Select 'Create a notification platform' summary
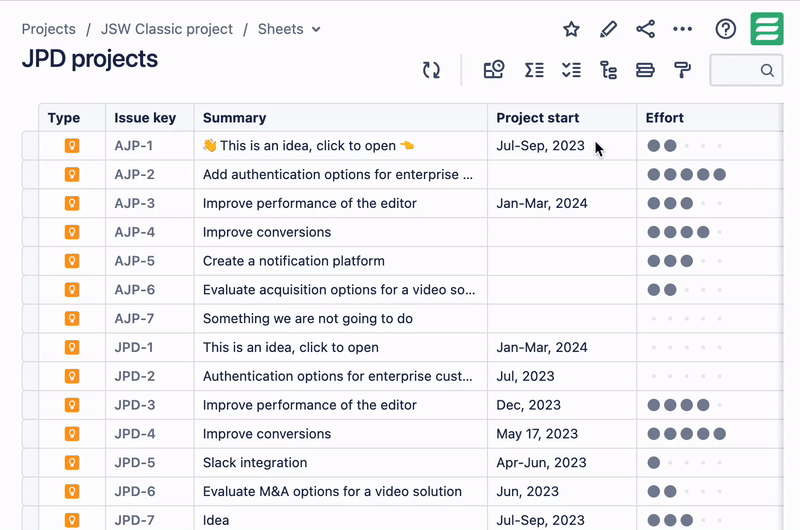Screen dimensions: 800x530 click(x=293, y=261)
